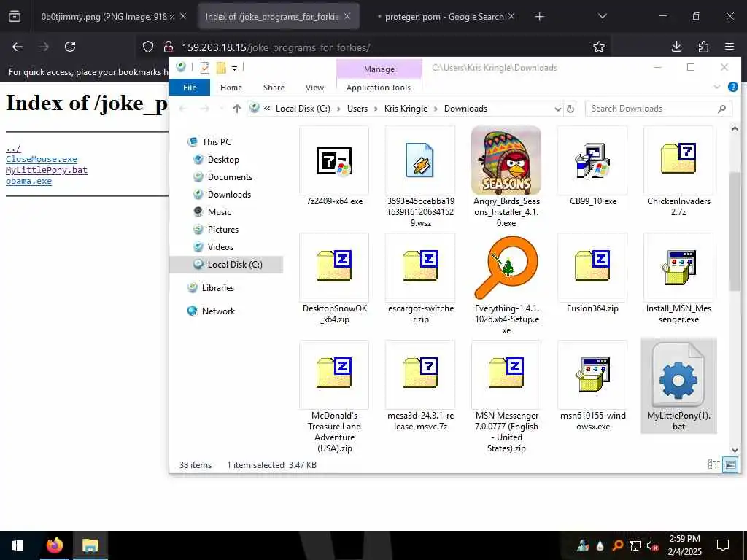
Task: Click the Manage contextual tab
Action: click(x=379, y=69)
